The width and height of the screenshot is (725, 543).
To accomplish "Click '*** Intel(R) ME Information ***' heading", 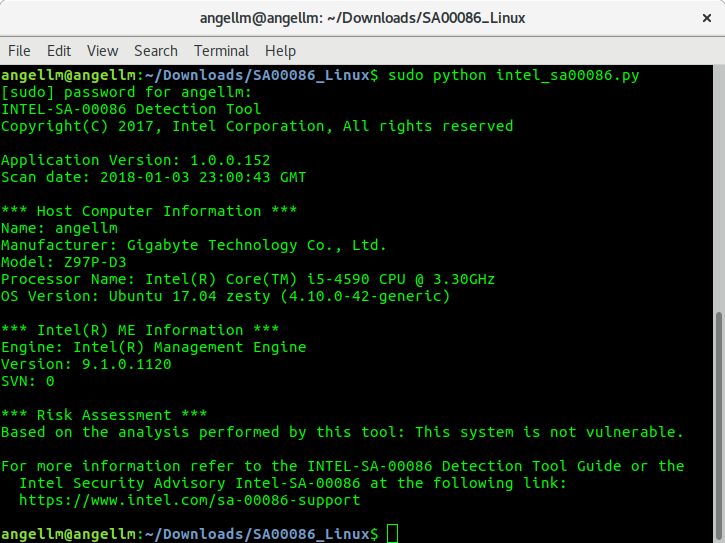I will tap(140, 330).
